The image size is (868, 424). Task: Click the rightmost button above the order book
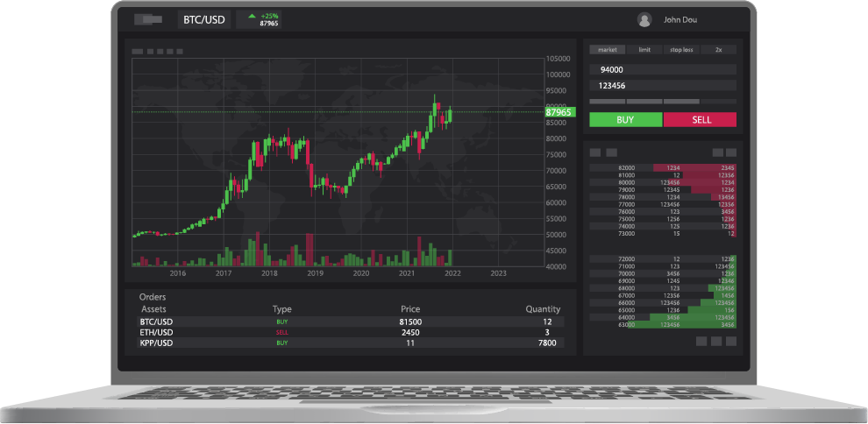[x=731, y=152]
